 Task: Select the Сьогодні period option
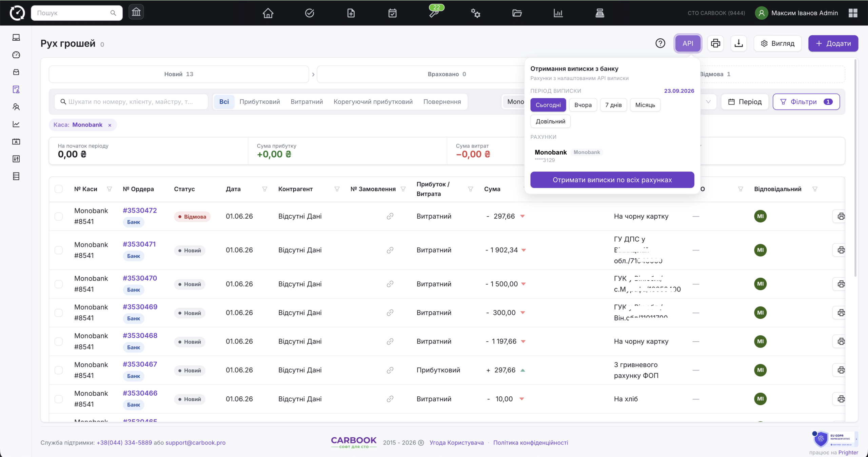(x=548, y=105)
